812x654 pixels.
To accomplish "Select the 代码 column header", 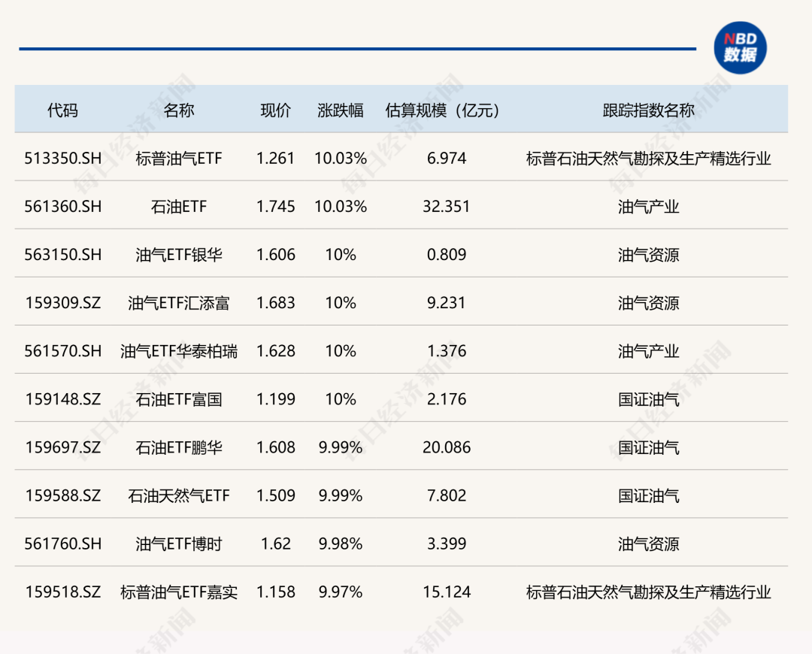I will click(x=62, y=110).
